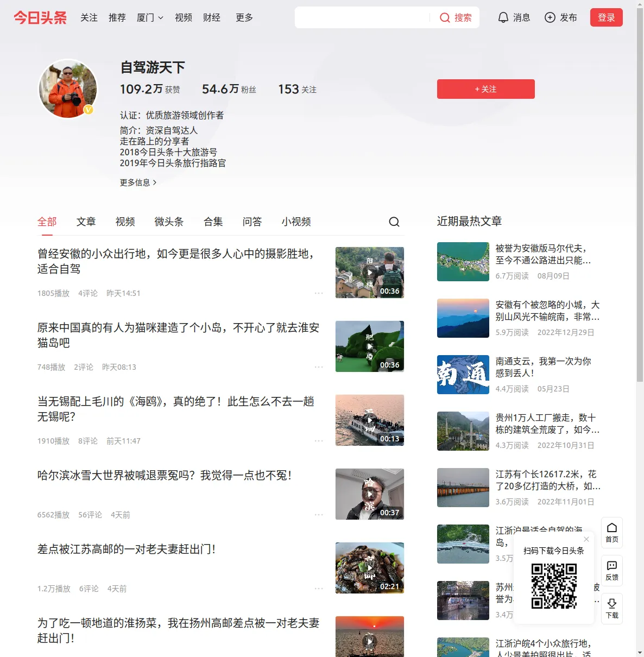Click the 发布 plus icon
Viewport: 644px width, 657px height.
(550, 17)
